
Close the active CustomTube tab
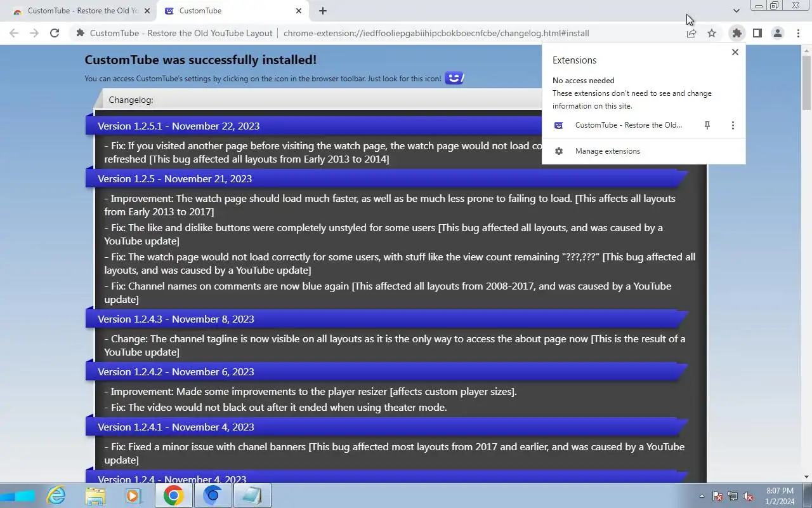(299, 11)
